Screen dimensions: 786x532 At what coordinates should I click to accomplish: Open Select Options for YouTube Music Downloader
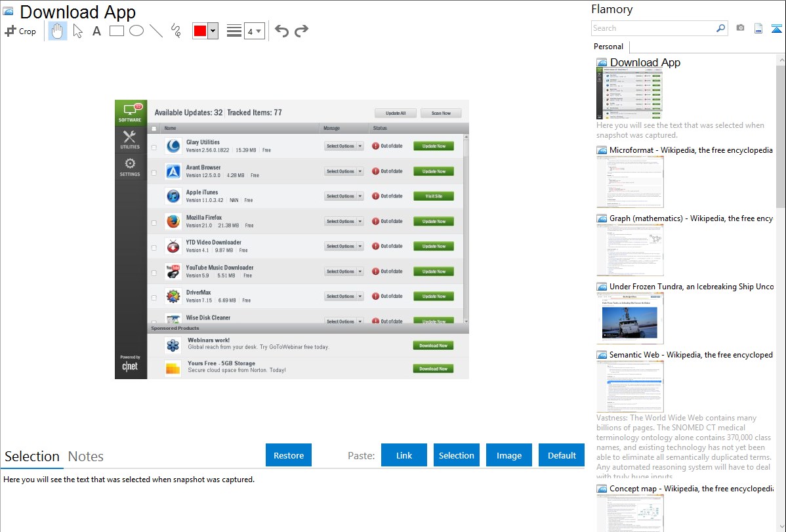click(344, 272)
